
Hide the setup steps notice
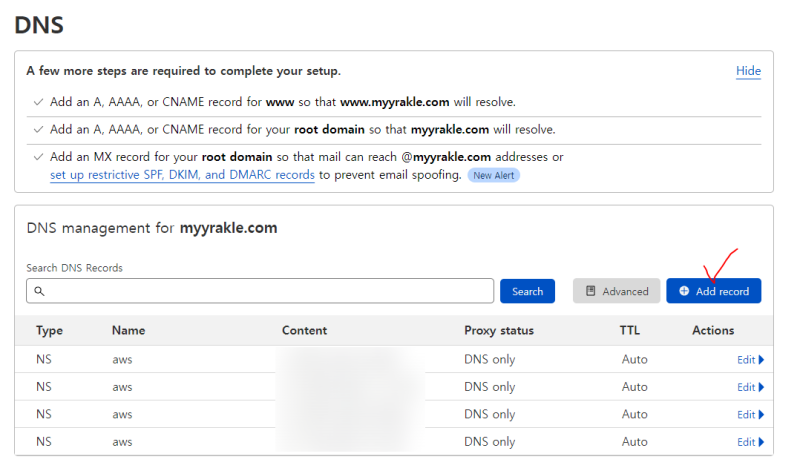coord(748,71)
